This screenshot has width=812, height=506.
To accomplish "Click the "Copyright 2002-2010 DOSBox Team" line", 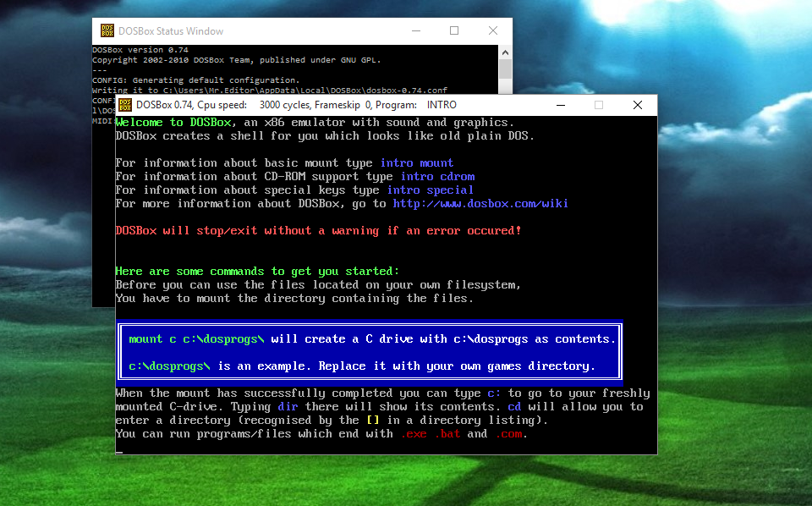I will [237, 60].
